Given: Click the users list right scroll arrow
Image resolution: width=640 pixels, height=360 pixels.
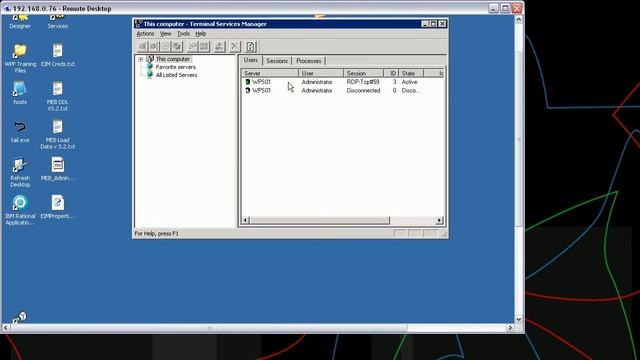Looking at the screenshot, I should (x=439, y=220).
